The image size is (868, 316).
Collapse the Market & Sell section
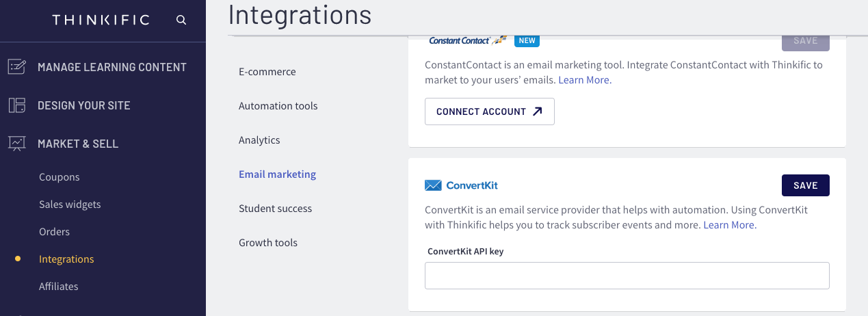(78, 144)
